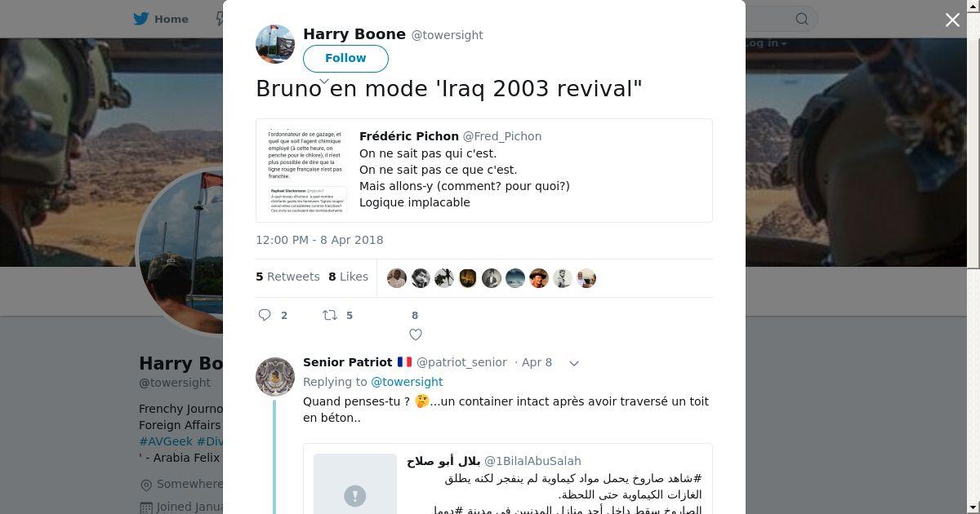980x514 pixels.
Task: Toggle the Follow button for Harry Boone
Action: pos(345,58)
